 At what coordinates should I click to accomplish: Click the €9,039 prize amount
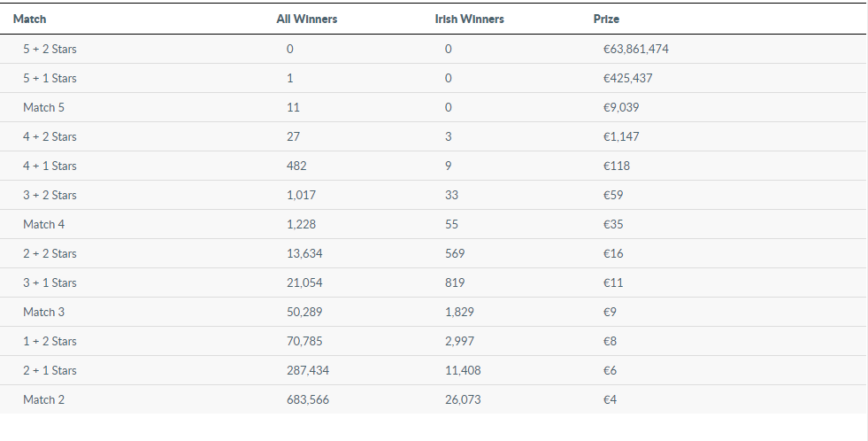coord(620,107)
